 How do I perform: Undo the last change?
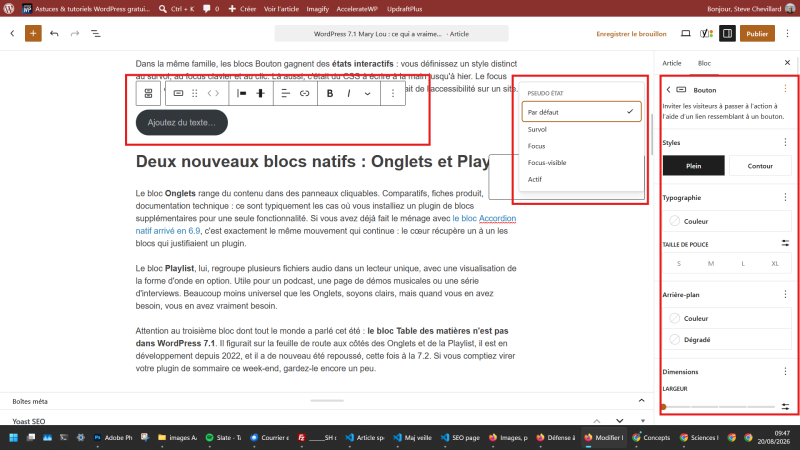coord(54,34)
